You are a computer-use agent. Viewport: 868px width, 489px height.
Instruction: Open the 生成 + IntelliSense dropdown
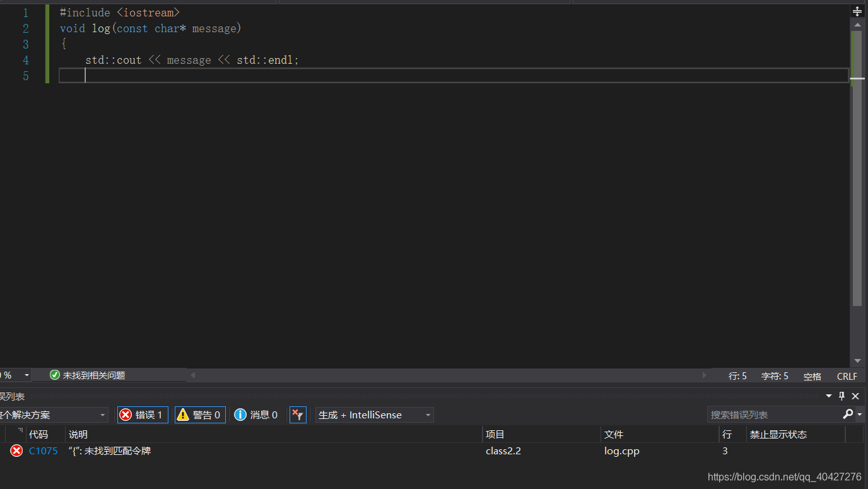click(x=375, y=415)
